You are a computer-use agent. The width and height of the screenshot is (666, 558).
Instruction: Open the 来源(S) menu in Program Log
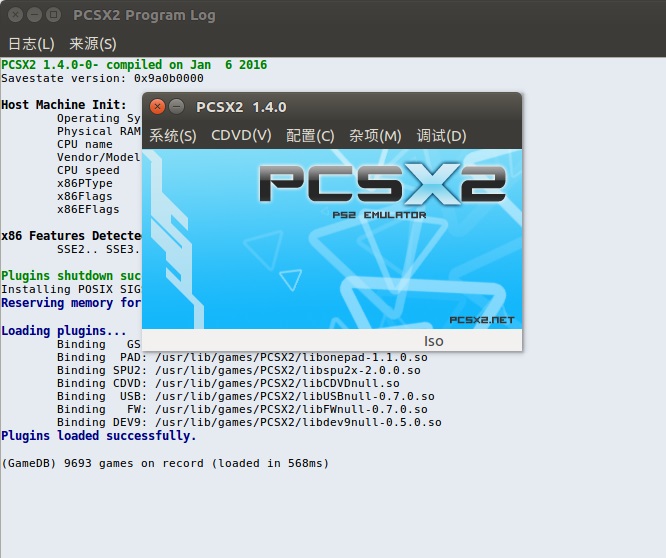point(93,44)
